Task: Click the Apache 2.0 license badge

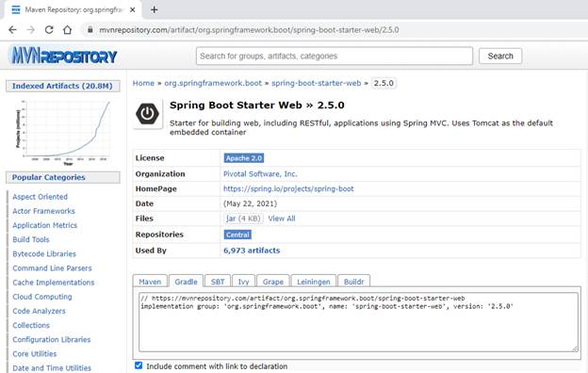Action: (244, 158)
